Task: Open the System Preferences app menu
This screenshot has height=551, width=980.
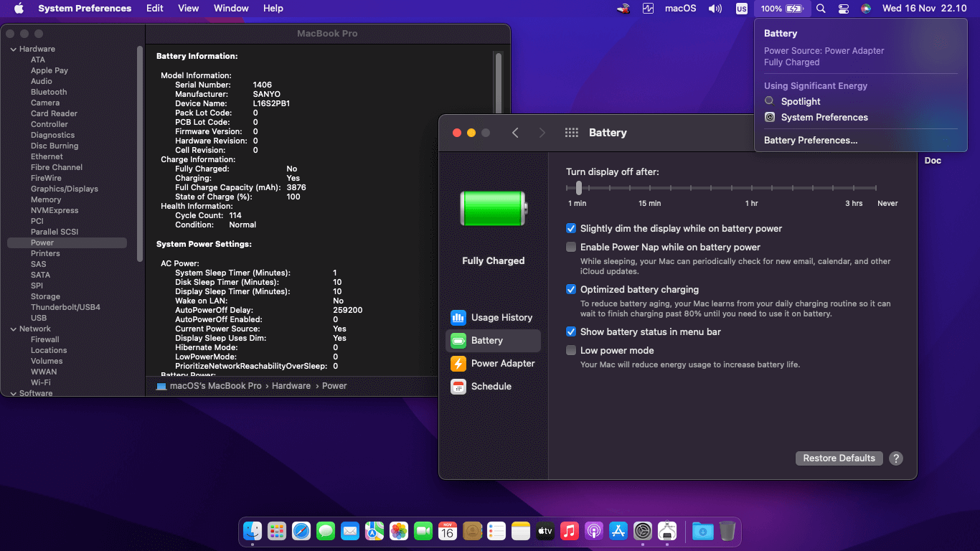Action: pos(85,9)
